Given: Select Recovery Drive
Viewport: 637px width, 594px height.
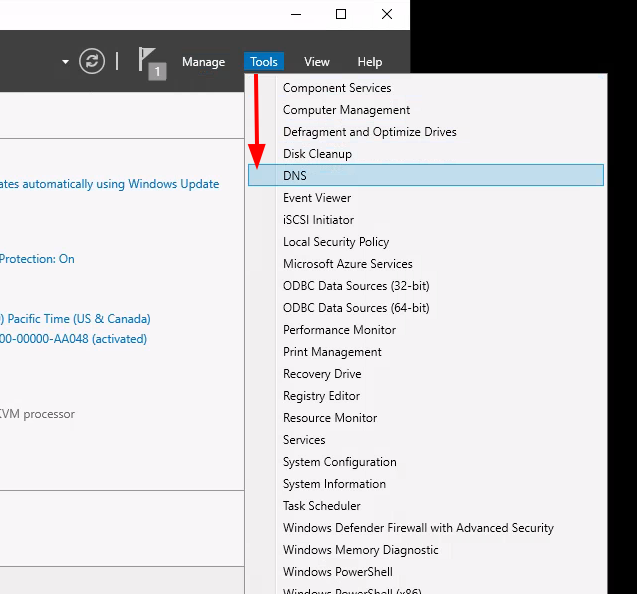Looking at the screenshot, I should click(426, 373).
